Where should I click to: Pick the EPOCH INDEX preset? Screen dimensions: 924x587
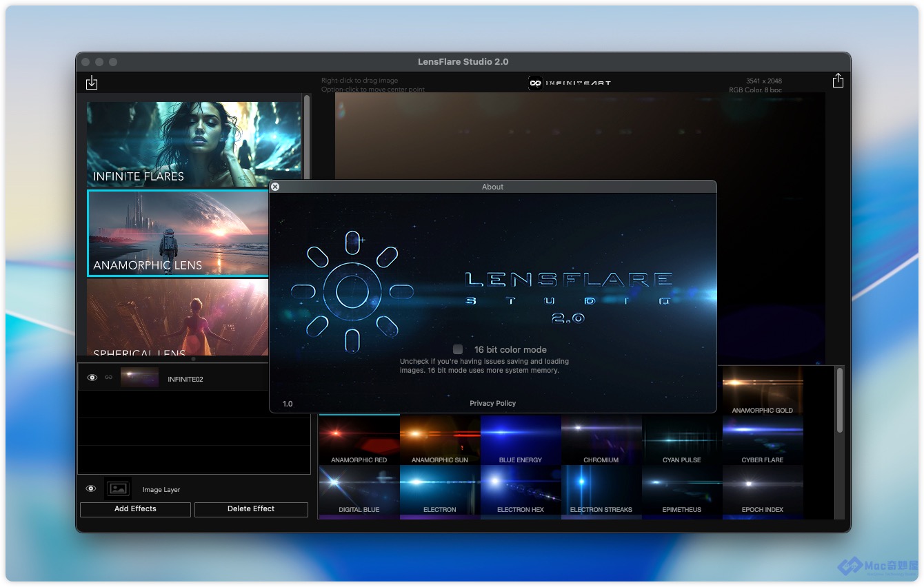pyautogui.click(x=763, y=489)
